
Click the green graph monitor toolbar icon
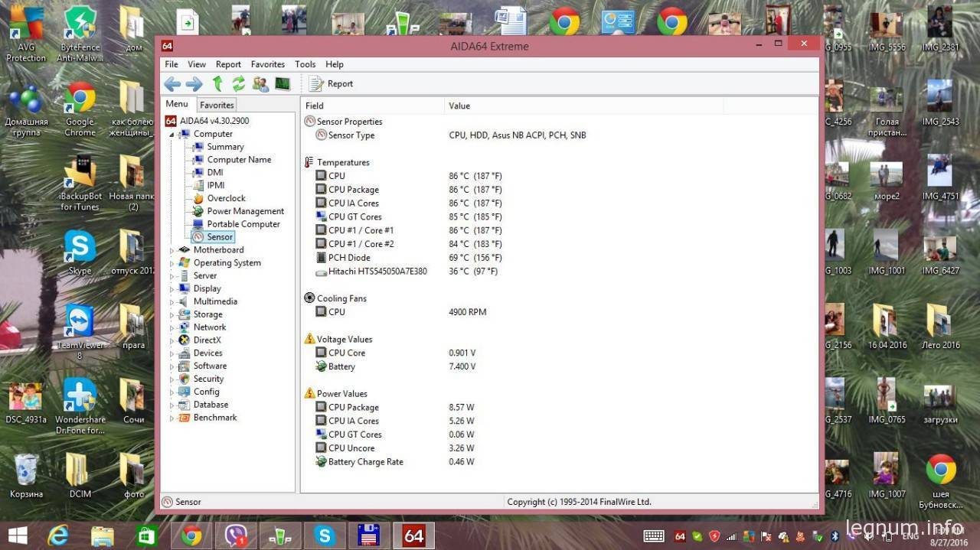tap(283, 84)
